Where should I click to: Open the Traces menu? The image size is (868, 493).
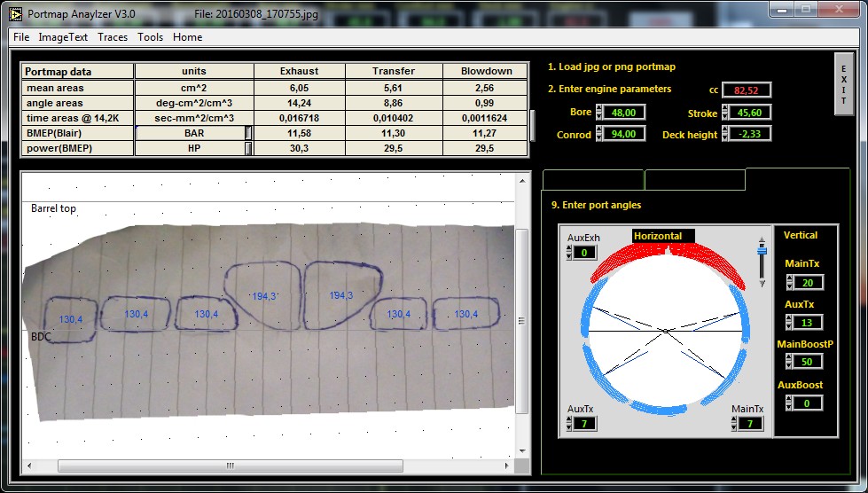click(113, 37)
